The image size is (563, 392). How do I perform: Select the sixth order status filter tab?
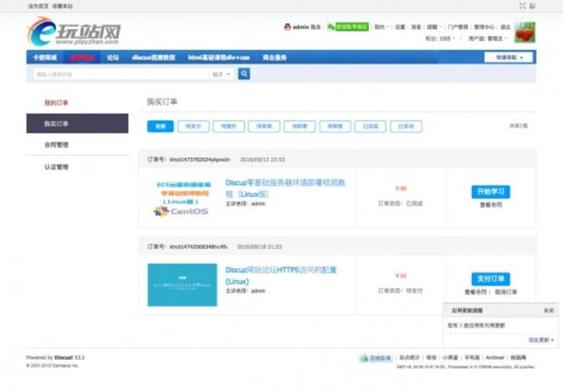coord(335,127)
